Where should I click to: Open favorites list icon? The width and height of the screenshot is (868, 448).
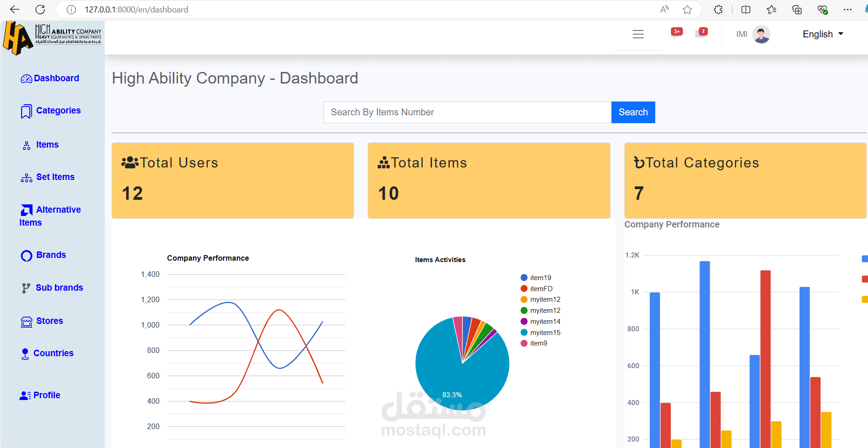pyautogui.click(x=772, y=10)
